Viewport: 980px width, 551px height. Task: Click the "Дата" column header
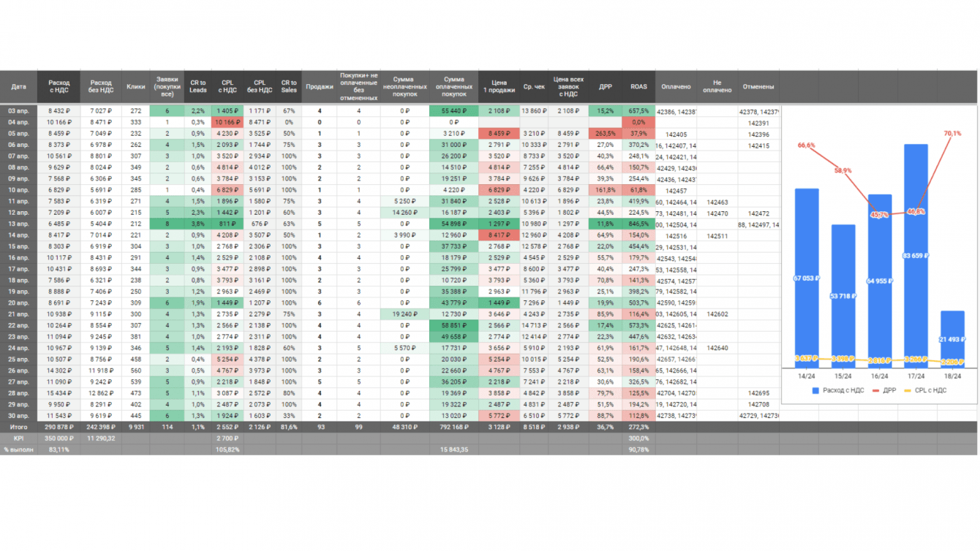click(18, 87)
